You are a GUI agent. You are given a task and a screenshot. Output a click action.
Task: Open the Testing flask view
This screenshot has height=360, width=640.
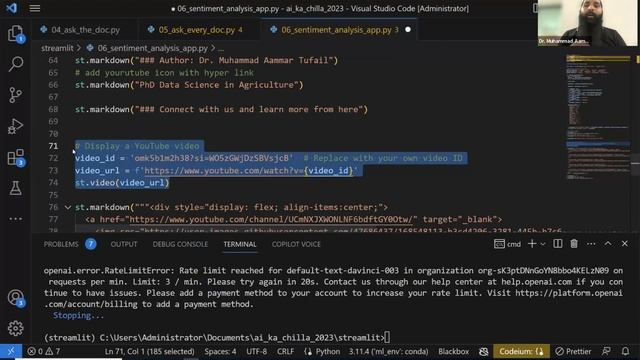pyautogui.click(x=16, y=188)
